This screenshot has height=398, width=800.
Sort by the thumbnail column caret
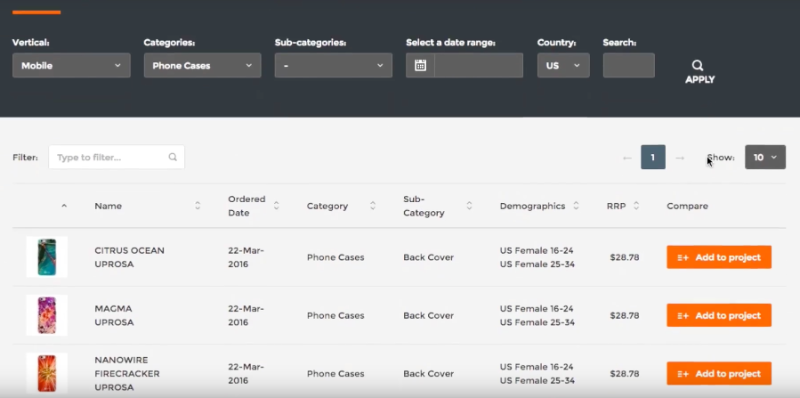[x=64, y=206]
